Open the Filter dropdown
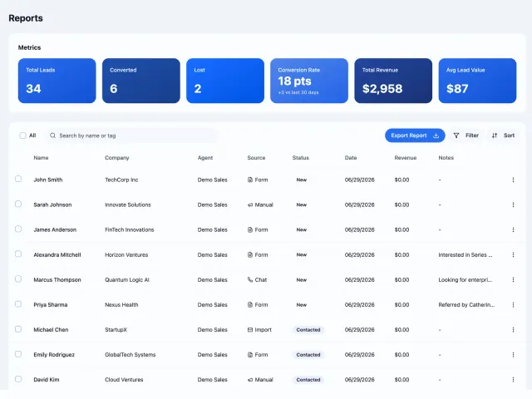532x399 pixels. point(466,135)
